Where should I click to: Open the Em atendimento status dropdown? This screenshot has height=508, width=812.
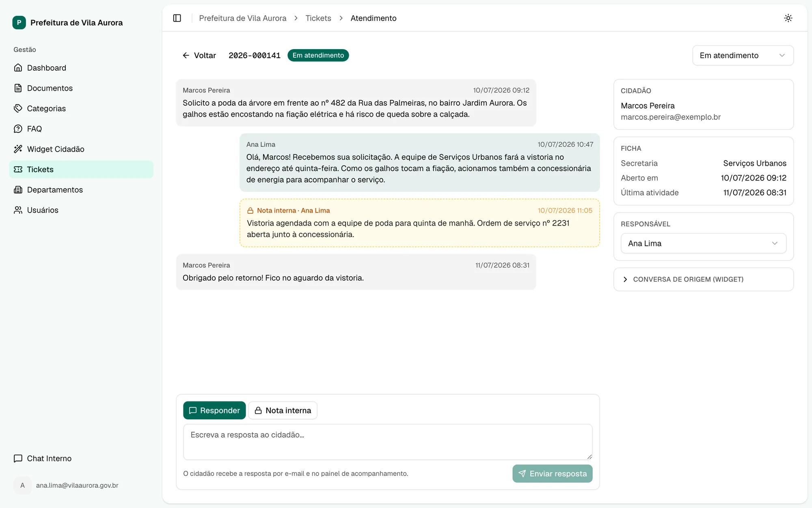[743, 55]
